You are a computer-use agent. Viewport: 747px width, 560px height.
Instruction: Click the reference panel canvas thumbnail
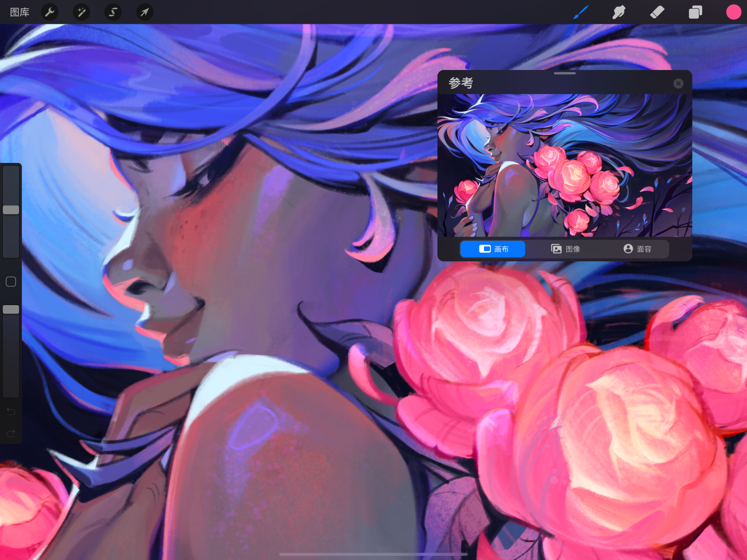tap(565, 165)
